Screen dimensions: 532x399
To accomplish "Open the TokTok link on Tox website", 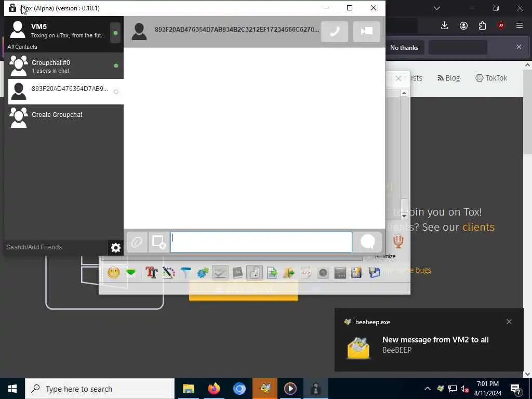I will [491, 78].
